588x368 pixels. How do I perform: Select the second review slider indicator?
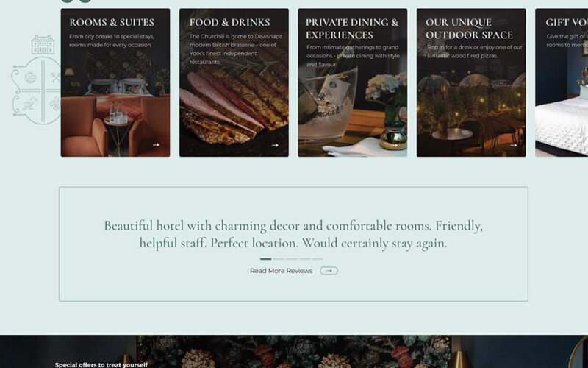(279, 259)
